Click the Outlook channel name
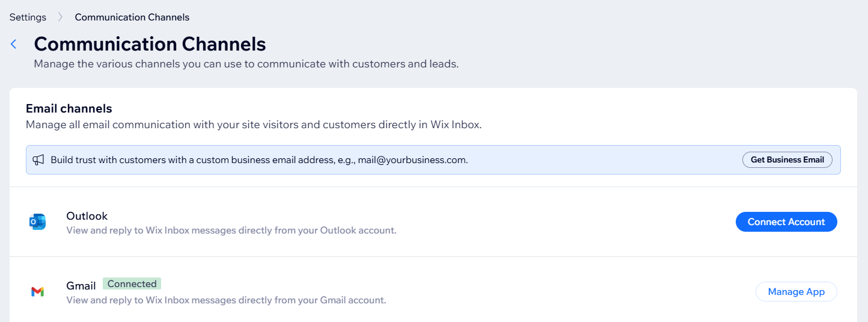This screenshot has width=868, height=322. tap(87, 216)
